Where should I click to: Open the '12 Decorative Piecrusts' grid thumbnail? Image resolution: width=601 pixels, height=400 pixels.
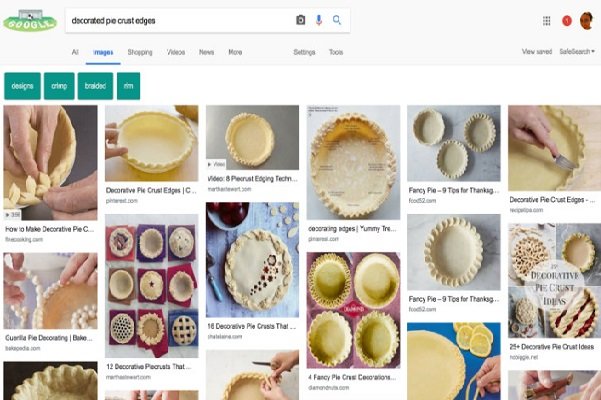pyautogui.click(x=151, y=285)
